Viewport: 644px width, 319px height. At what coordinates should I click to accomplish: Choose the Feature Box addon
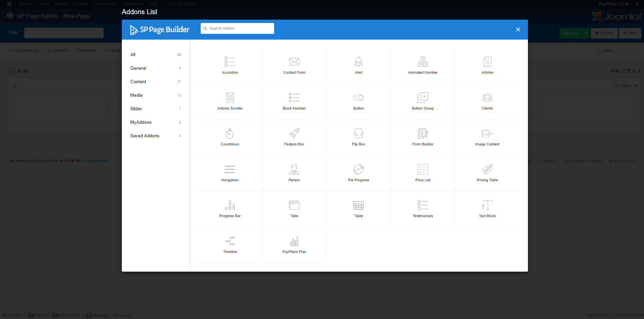294,138
